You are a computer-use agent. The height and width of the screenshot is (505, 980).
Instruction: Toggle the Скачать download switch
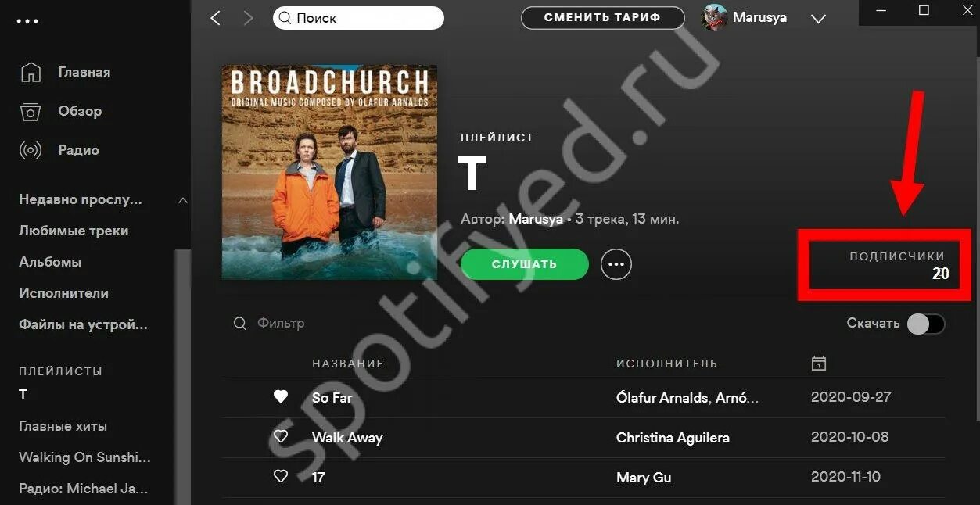926,324
